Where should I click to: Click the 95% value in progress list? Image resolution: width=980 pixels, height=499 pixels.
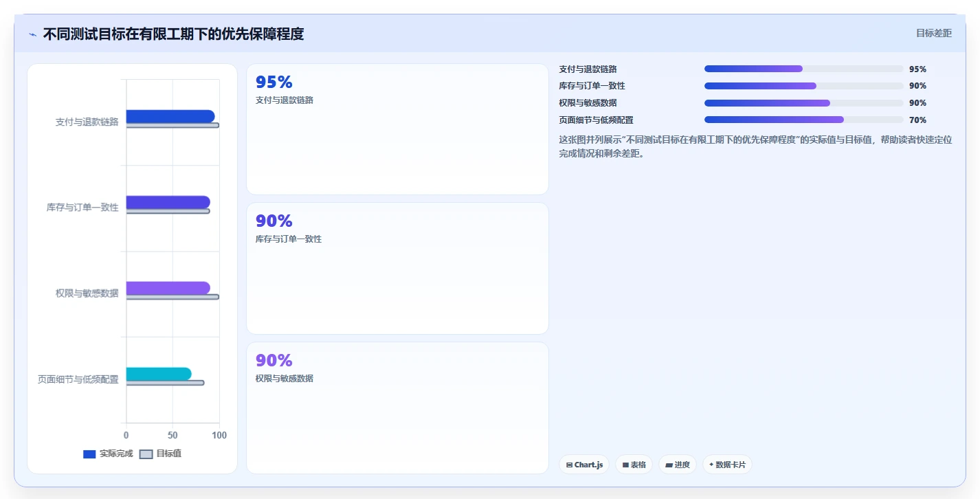[x=917, y=69]
